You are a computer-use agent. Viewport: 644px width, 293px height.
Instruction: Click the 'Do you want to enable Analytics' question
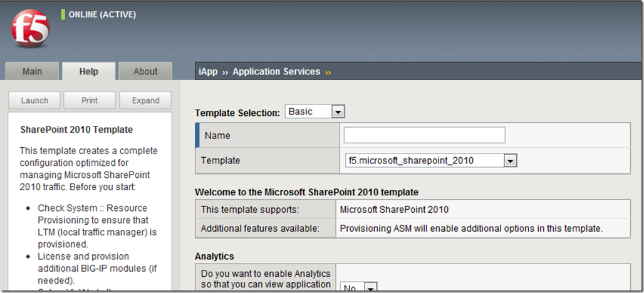tap(266, 279)
